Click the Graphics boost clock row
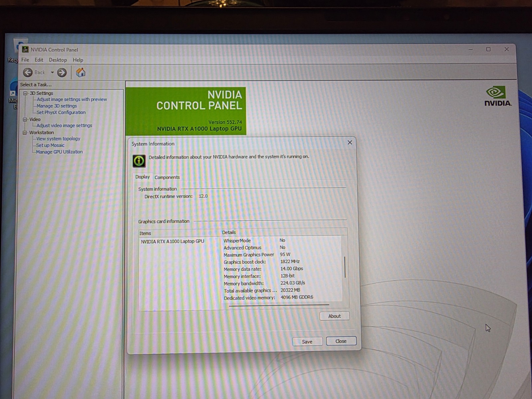The width and height of the screenshot is (532, 399). pyautogui.click(x=261, y=262)
